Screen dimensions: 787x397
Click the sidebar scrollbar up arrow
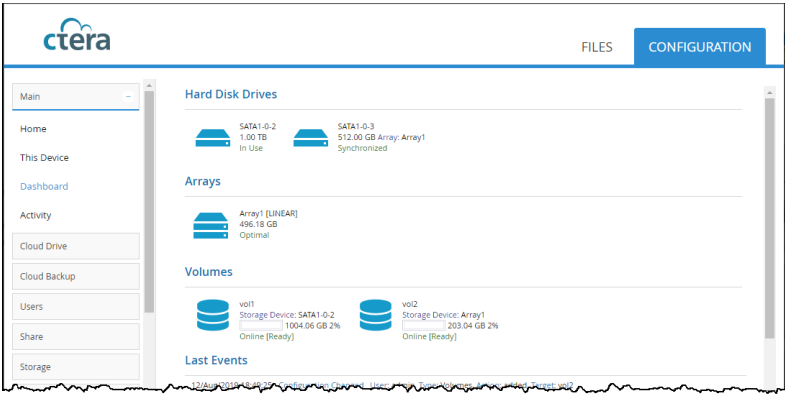pos(149,85)
